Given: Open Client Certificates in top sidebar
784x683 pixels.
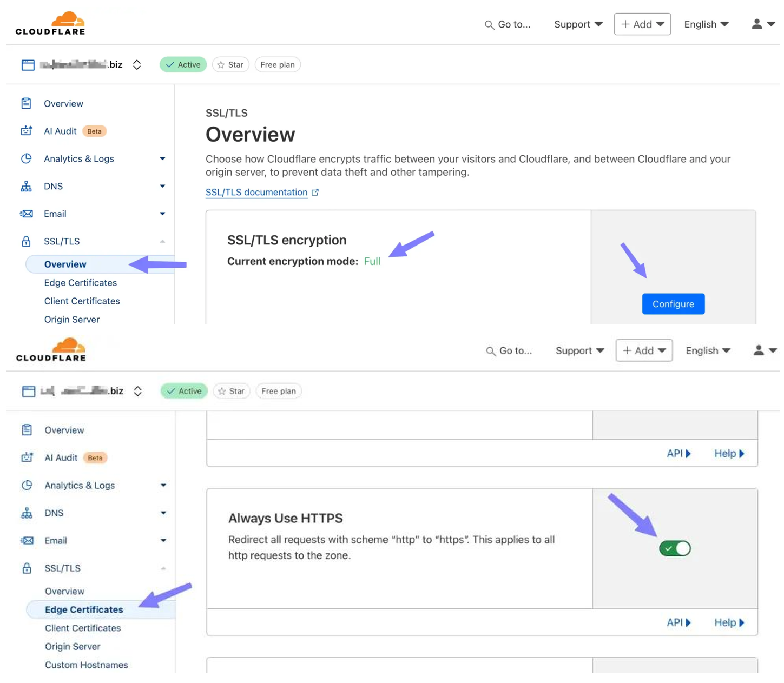Looking at the screenshot, I should tap(82, 301).
